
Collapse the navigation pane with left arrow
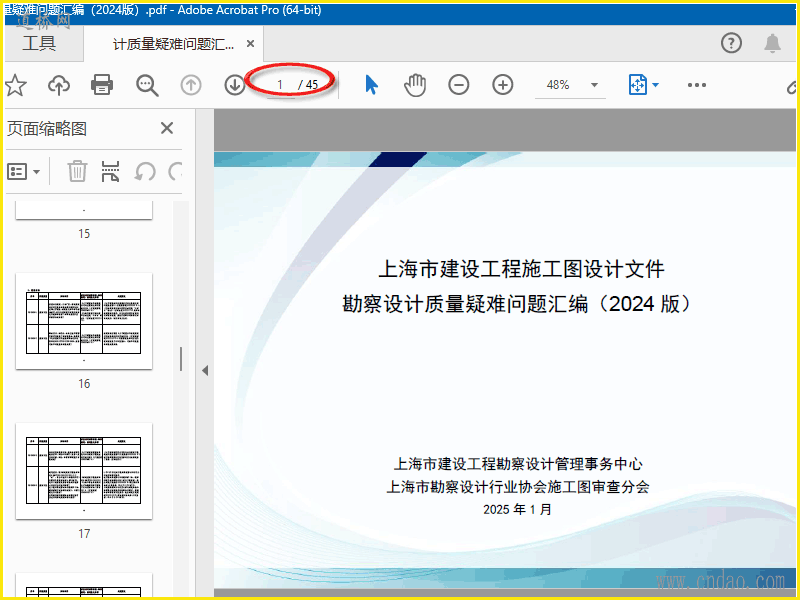click(205, 370)
